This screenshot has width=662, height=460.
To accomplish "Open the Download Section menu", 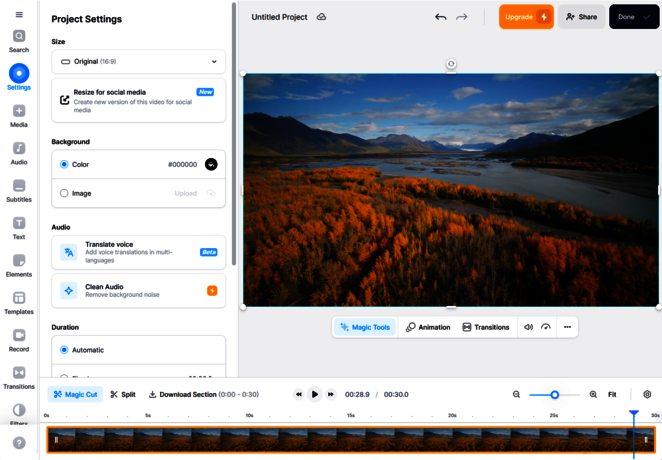I will [x=203, y=395].
